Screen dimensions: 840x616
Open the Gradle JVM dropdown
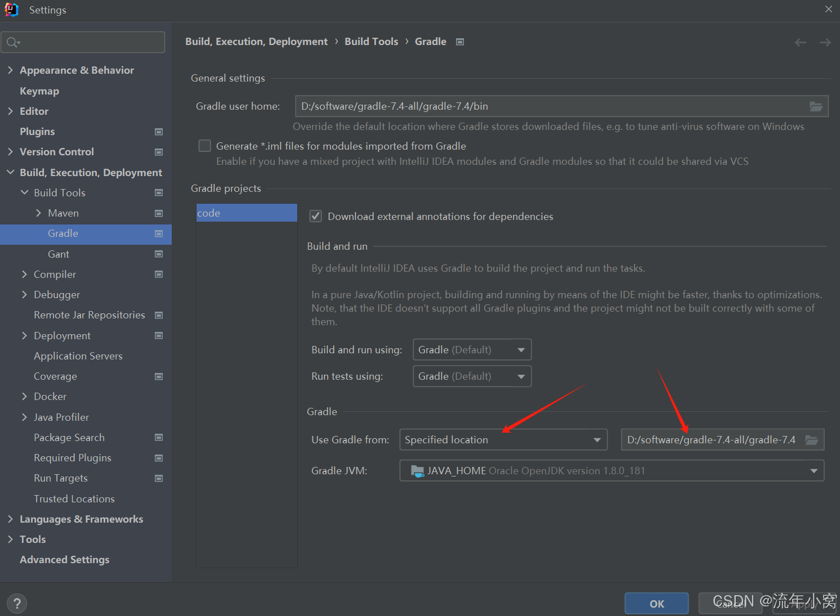pyautogui.click(x=813, y=470)
